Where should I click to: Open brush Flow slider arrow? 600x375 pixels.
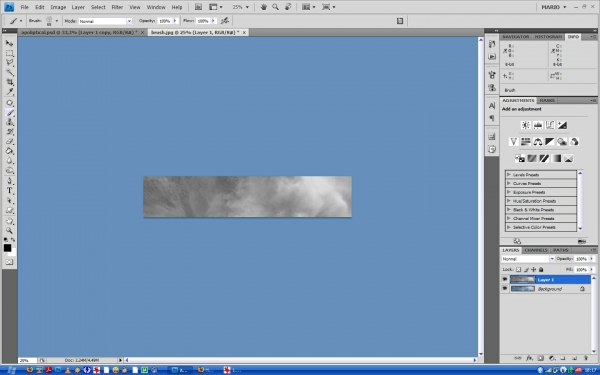tap(213, 21)
